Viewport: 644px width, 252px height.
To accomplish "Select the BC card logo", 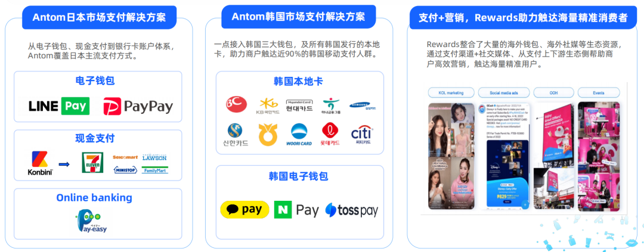I will pyautogui.click(x=237, y=104).
